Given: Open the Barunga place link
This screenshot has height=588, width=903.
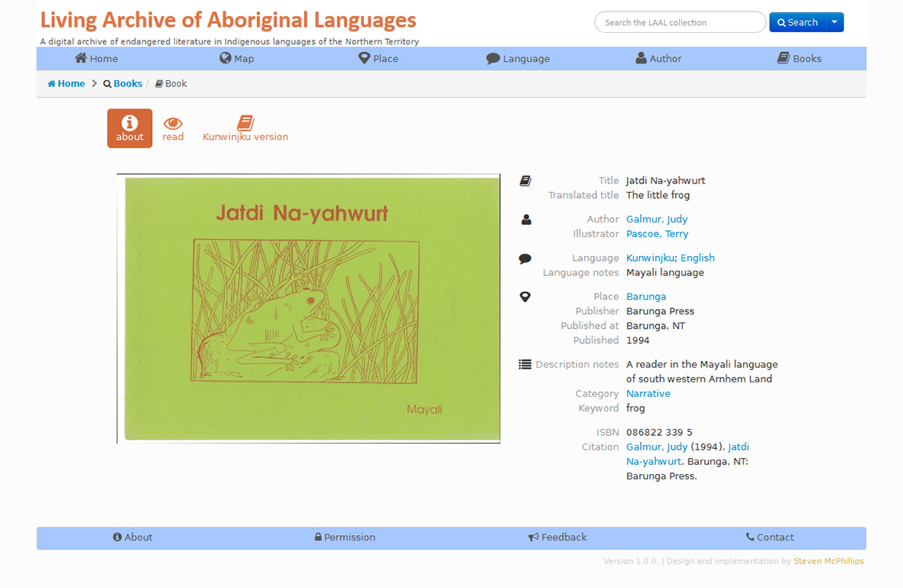Looking at the screenshot, I should coord(646,296).
